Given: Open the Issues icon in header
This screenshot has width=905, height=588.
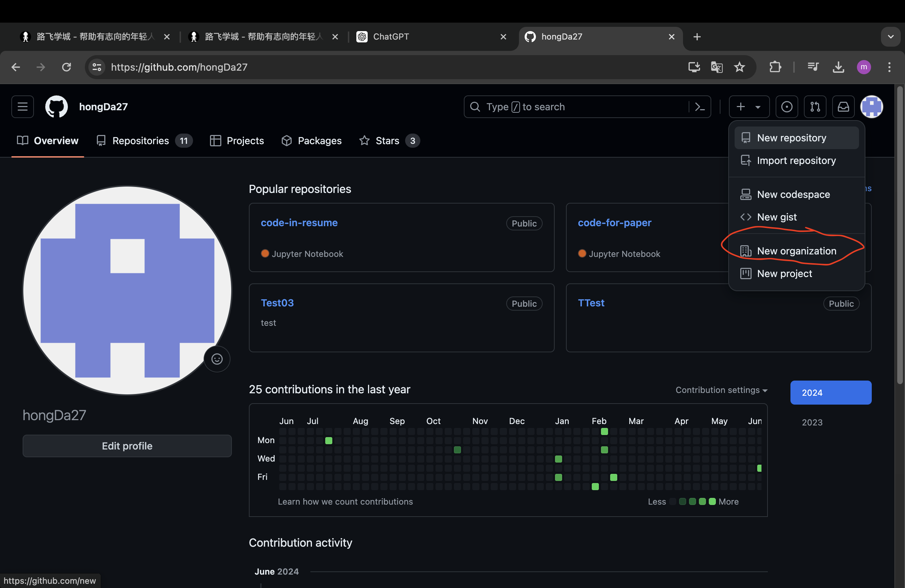Looking at the screenshot, I should (787, 107).
